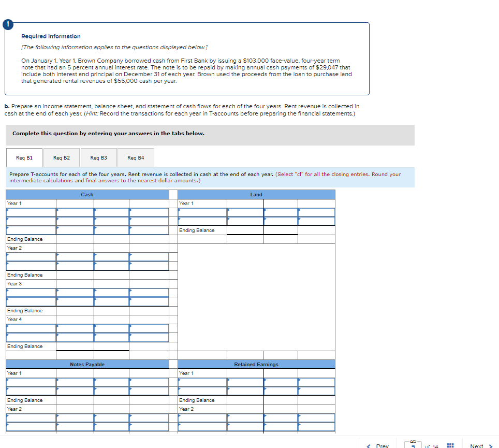Screen dimensions: 499x448
Task: Click the right chevron arrow beside Next
Action: pyautogui.click(x=491, y=445)
